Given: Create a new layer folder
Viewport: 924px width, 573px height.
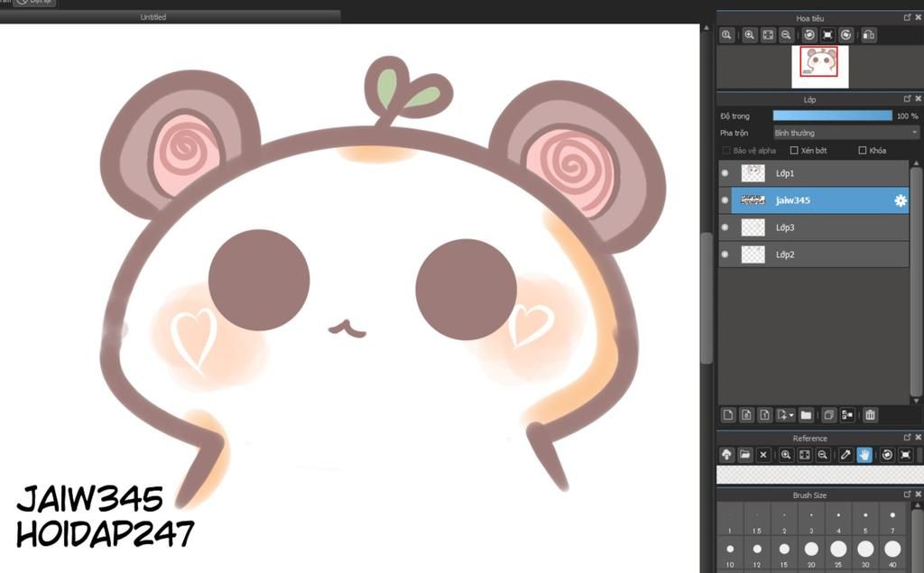Looking at the screenshot, I should click(806, 415).
